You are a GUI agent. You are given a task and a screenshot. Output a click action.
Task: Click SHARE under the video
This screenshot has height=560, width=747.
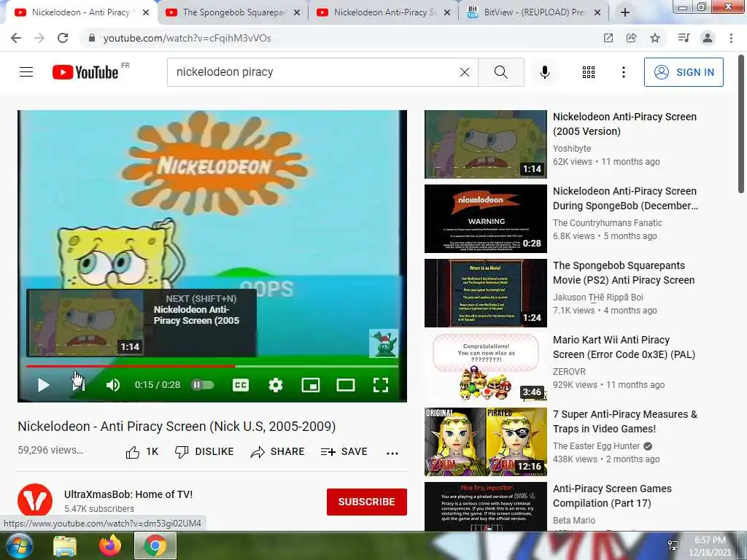[x=278, y=451]
